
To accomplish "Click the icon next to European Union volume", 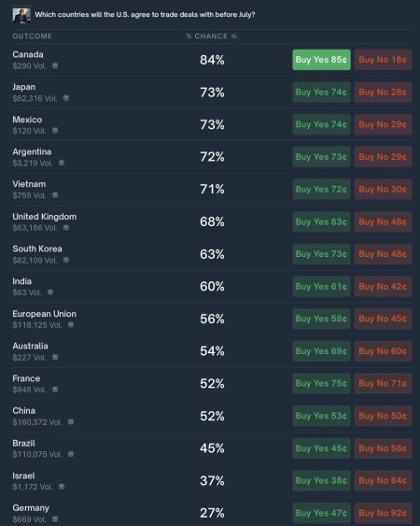I will (x=71, y=324).
